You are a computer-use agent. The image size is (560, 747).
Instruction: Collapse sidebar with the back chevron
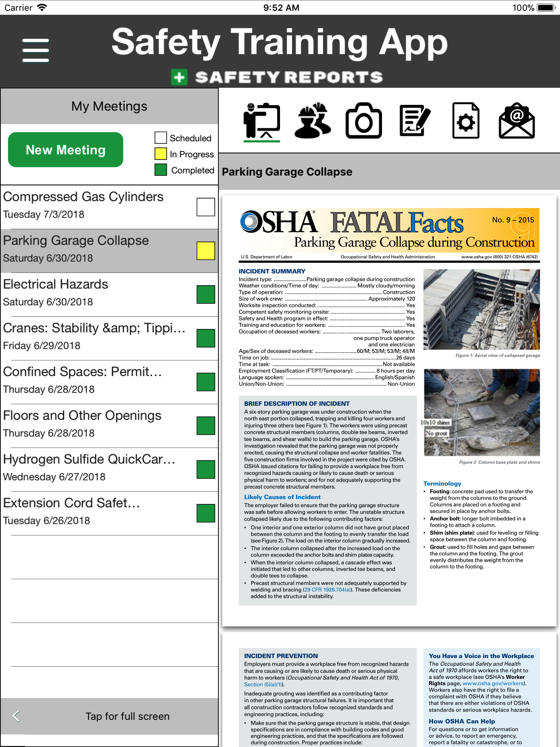coord(16,716)
